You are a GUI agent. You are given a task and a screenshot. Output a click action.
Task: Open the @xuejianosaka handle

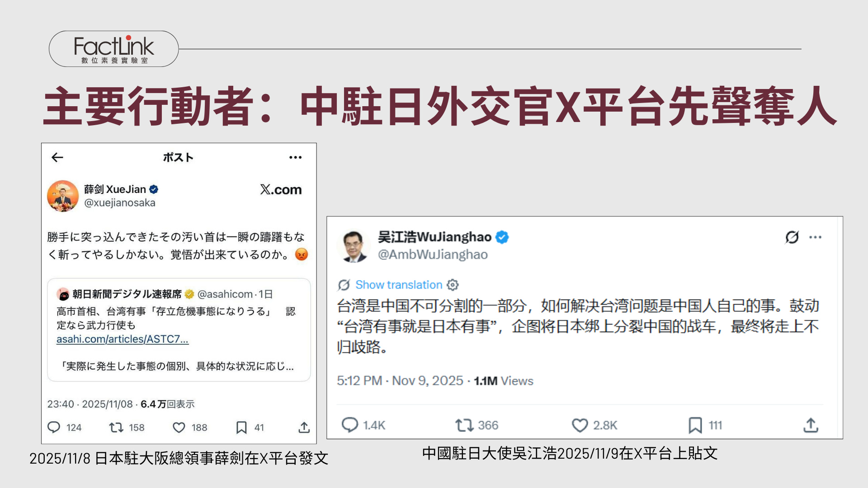[x=120, y=203]
